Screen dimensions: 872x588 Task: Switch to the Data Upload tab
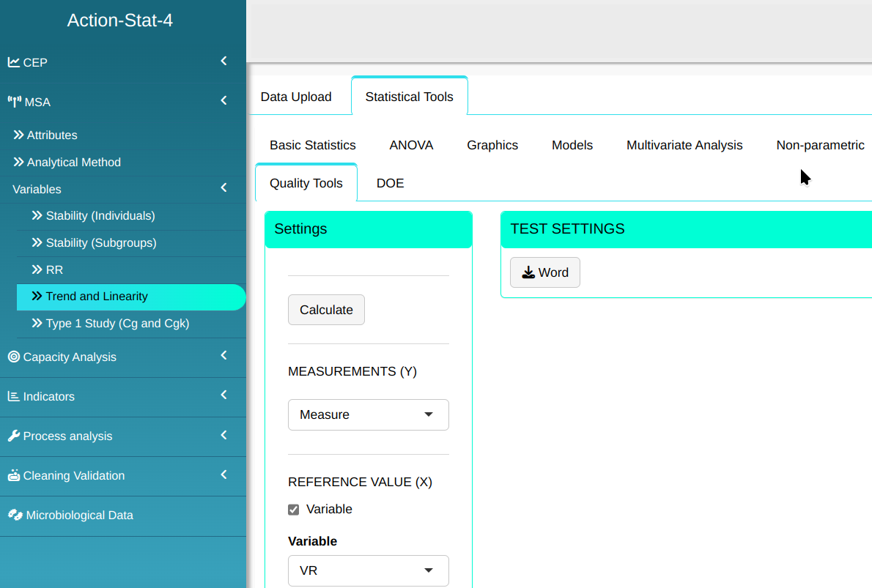pyautogui.click(x=296, y=97)
